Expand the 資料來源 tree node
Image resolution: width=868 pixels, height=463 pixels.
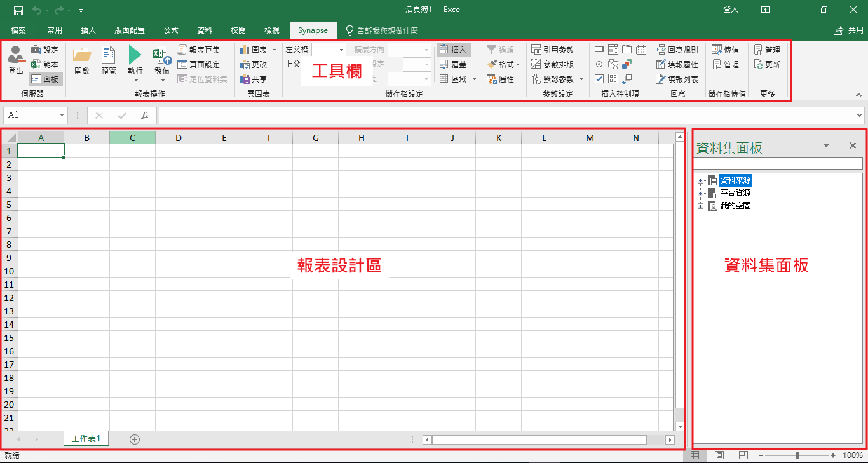[700, 180]
